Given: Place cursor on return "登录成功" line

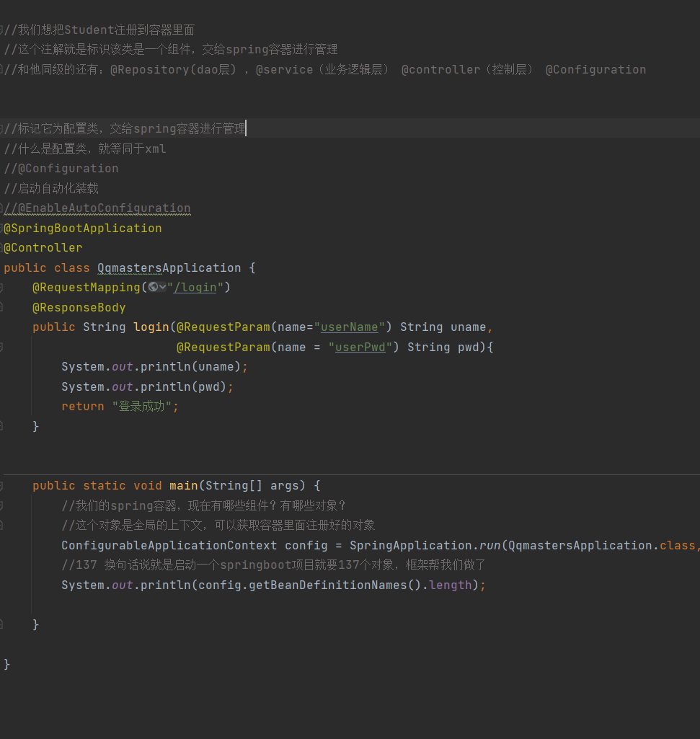Looking at the screenshot, I should coord(120,407).
